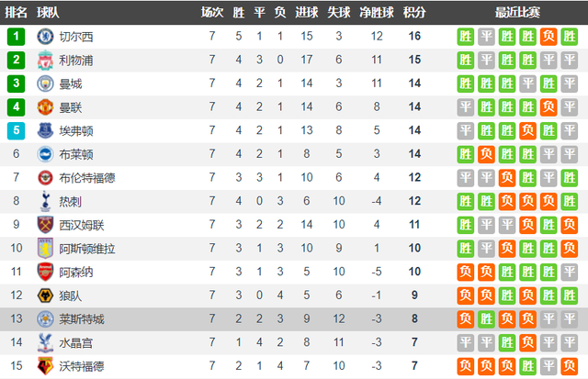
Task: Click Chelsea's orange 负 recent result badge
Action: coord(548,37)
